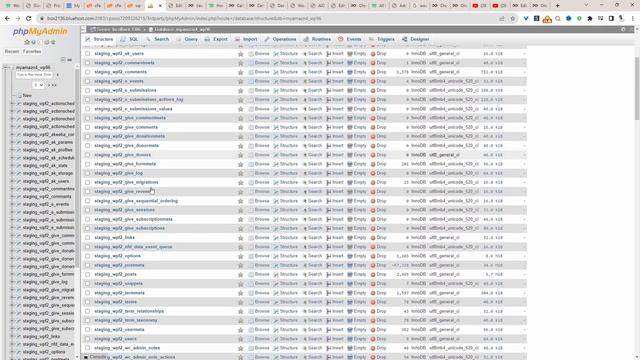Check the staging_wpf2_term_relationships checkbox
The height and width of the screenshot is (360, 640).
pyautogui.click(x=87, y=311)
